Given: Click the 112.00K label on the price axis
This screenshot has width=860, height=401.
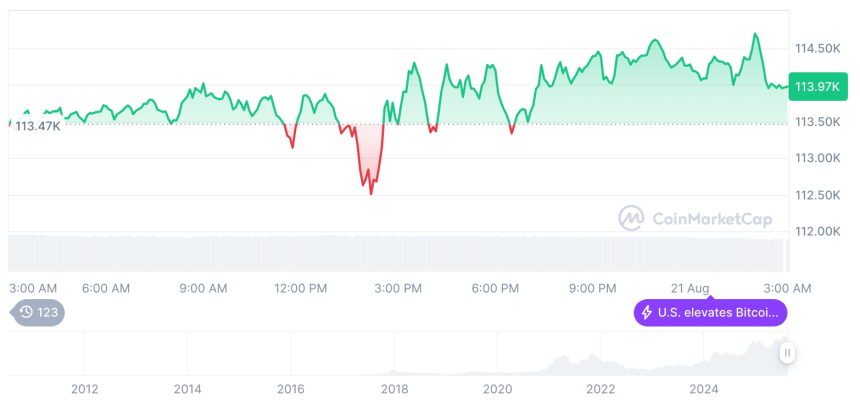Looking at the screenshot, I should point(816,231).
